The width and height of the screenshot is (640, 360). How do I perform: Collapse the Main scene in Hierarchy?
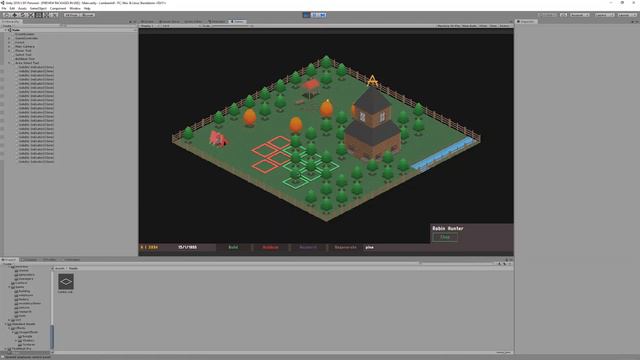tap(6, 30)
